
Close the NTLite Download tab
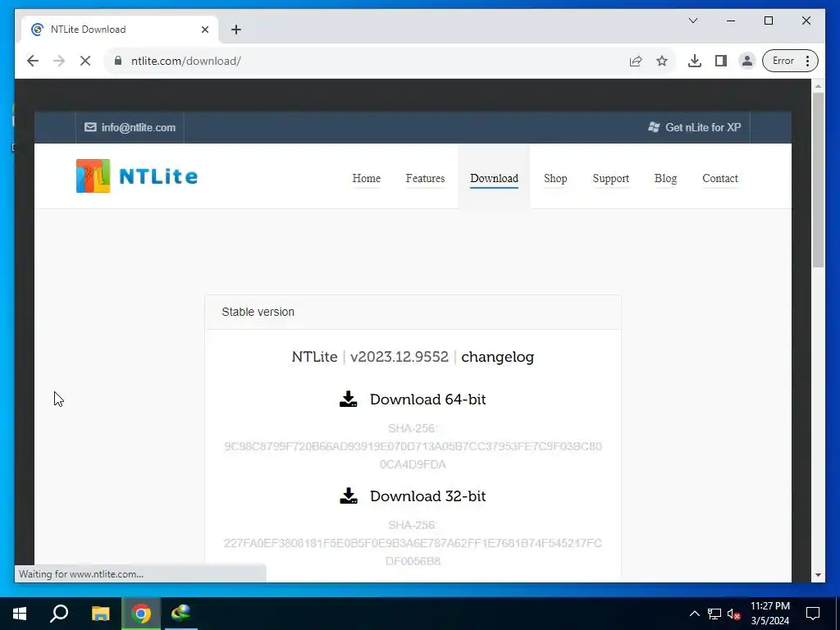click(204, 30)
